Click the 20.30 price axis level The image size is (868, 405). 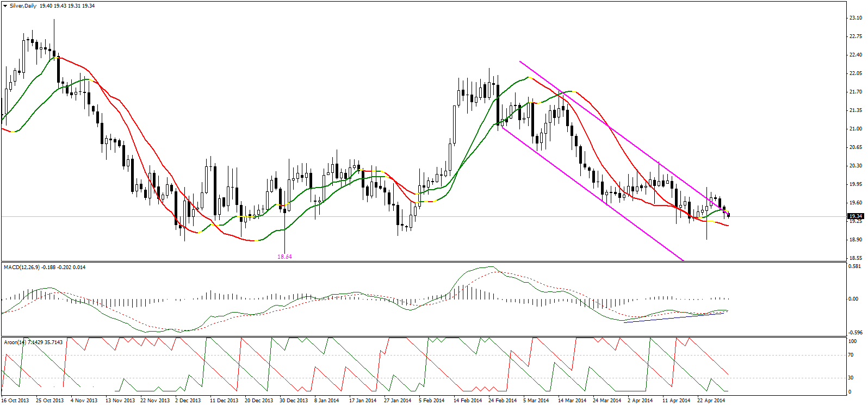click(855, 166)
